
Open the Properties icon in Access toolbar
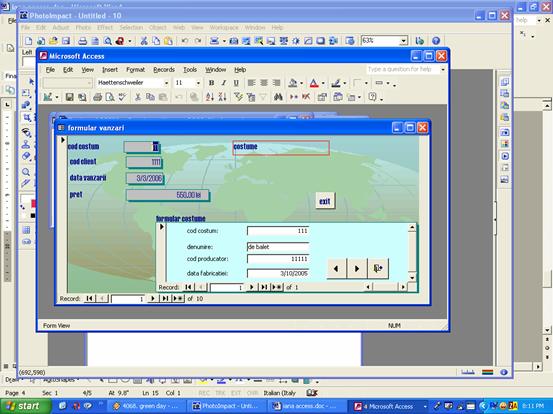pos(322,97)
